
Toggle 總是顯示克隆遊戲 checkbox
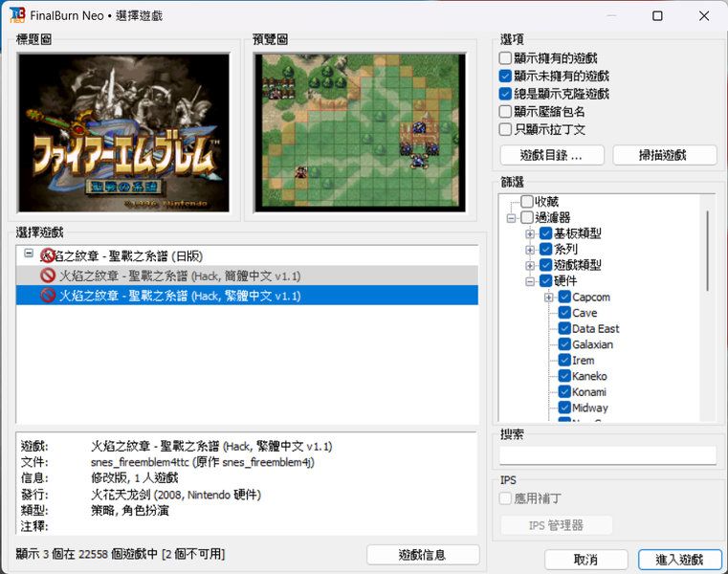pos(505,94)
